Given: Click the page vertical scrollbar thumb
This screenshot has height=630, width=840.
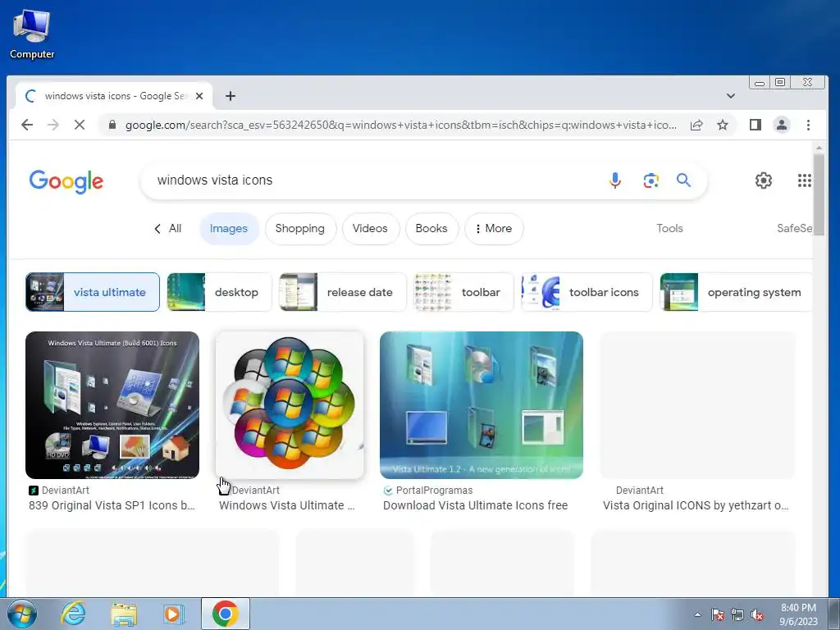Looking at the screenshot, I should (819, 194).
